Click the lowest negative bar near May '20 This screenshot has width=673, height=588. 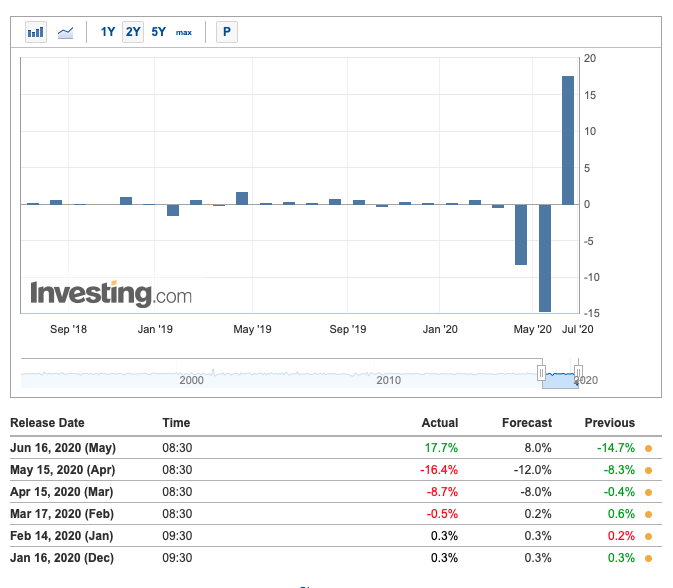pyautogui.click(x=544, y=258)
